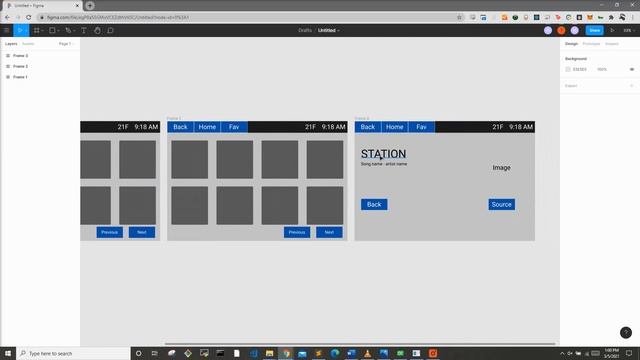The width and height of the screenshot is (640, 360).
Task: Switch to the Assets tab
Action: pos(28,44)
